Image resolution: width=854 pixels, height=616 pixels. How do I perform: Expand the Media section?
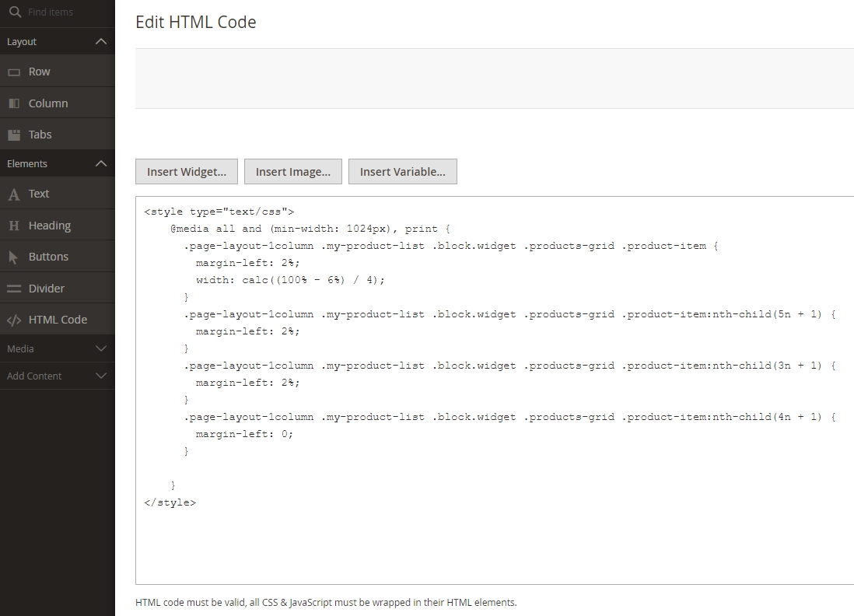(x=100, y=348)
